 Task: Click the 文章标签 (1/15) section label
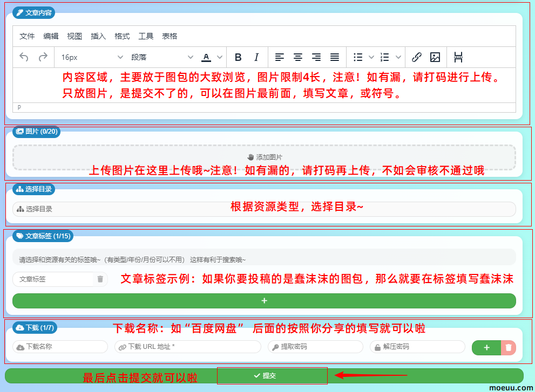pos(43,236)
